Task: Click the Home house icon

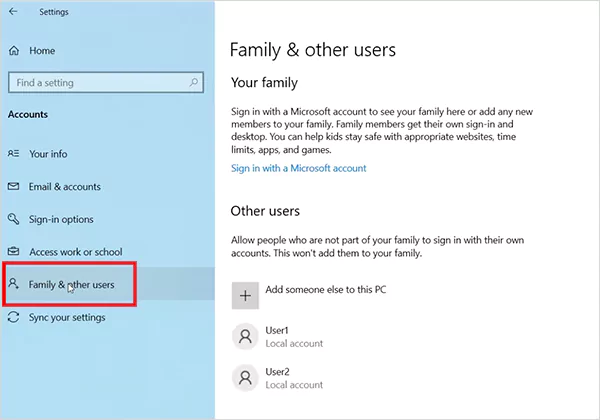Action: pyautogui.click(x=14, y=50)
